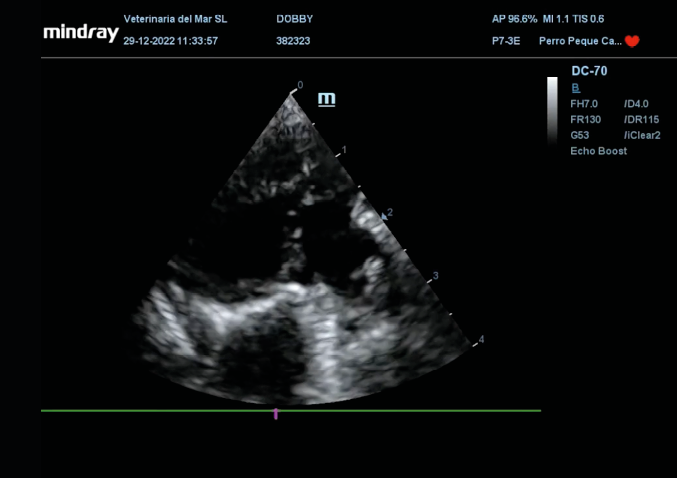Click the patient name DOBBY
The width and height of the screenshot is (677, 478).
pos(294,19)
